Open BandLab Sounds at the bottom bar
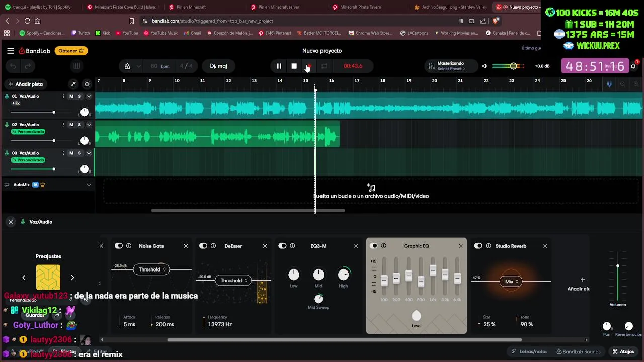644x362 pixels. tap(579, 351)
